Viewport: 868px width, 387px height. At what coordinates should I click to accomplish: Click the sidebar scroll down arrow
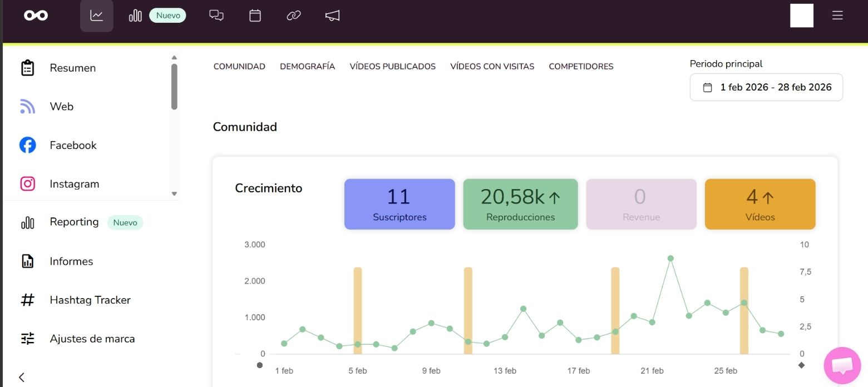[x=174, y=193]
